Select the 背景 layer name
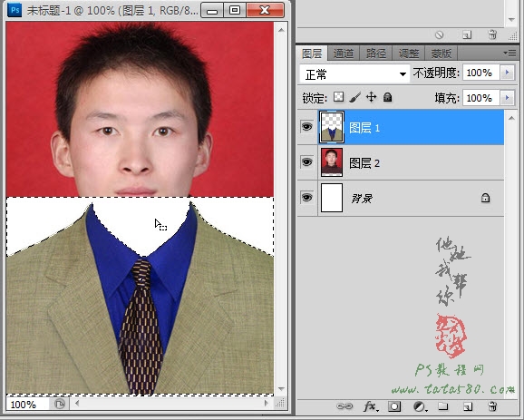The image size is (524, 420). (x=362, y=199)
